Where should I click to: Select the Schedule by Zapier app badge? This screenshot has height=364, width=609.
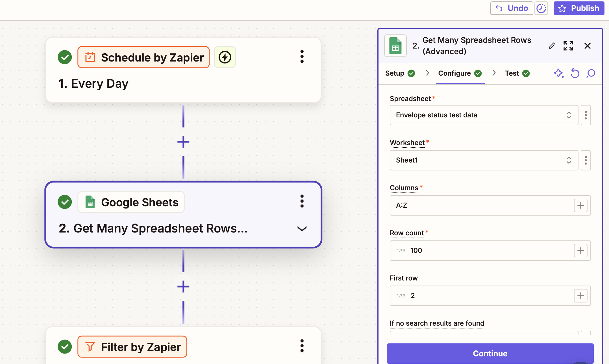point(143,57)
